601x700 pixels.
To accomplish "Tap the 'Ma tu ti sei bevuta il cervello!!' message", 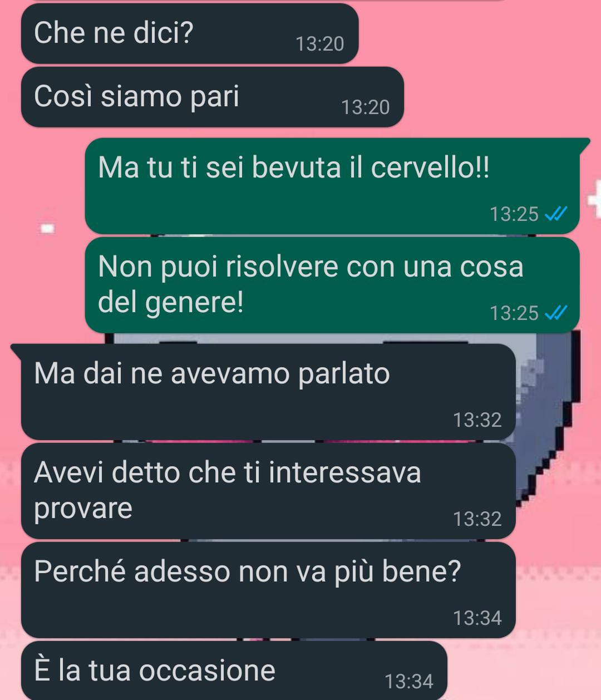I will coord(332,186).
